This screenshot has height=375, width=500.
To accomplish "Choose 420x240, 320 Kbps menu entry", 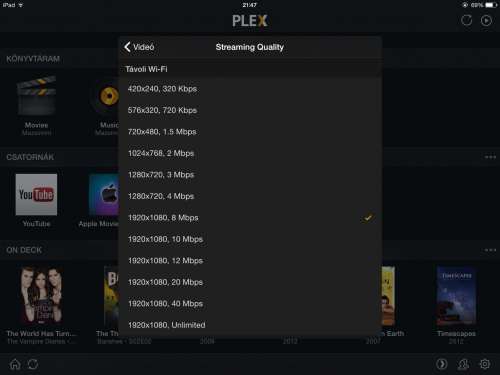I will pyautogui.click(x=250, y=89).
